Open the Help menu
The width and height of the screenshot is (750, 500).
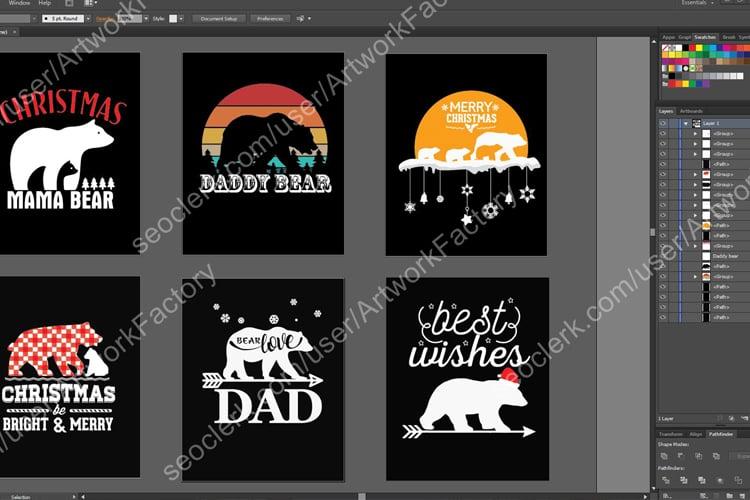pyautogui.click(x=44, y=3)
